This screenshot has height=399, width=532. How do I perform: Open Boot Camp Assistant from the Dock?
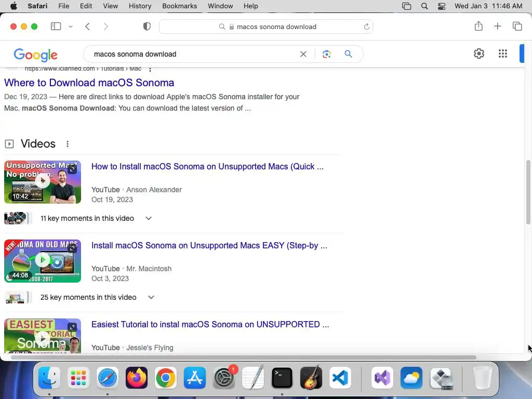pos(441,378)
